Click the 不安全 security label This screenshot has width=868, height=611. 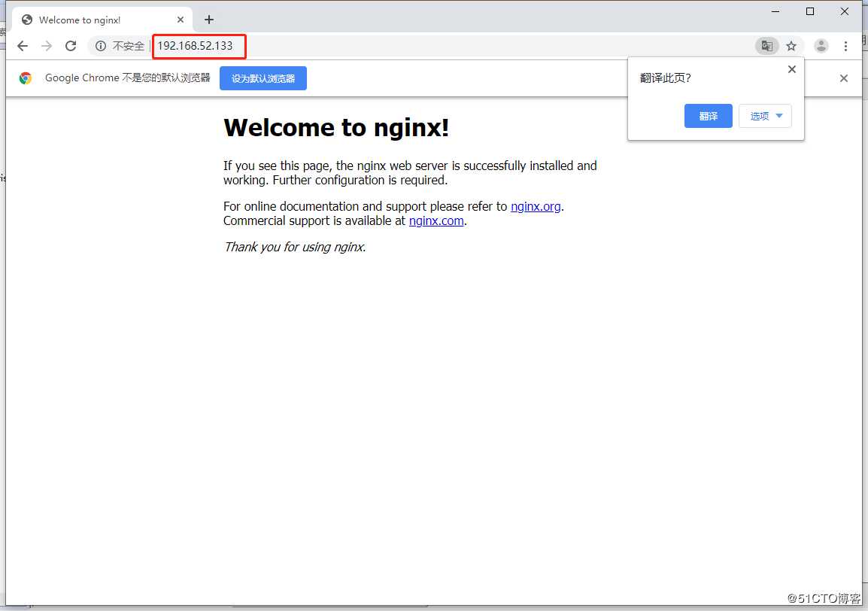point(128,46)
